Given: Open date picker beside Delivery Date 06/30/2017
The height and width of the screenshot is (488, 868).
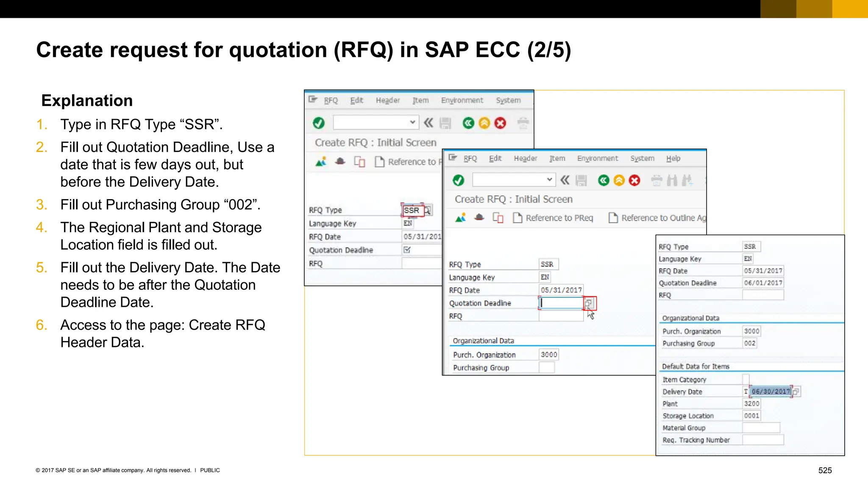Looking at the screenshot, I should point(796,391).
